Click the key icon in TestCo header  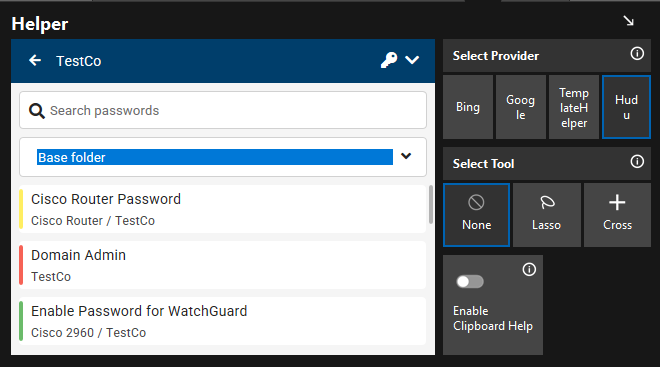(x=389, y=60)
